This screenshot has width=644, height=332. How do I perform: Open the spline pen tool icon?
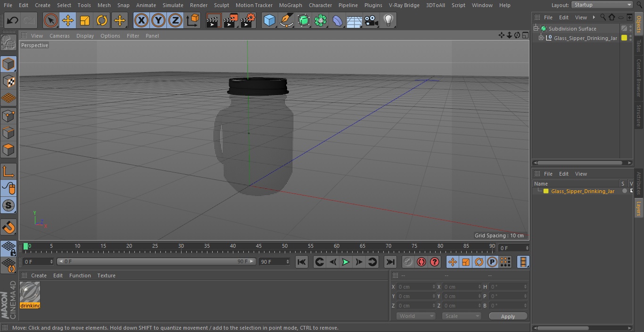(x=286, y=20)
